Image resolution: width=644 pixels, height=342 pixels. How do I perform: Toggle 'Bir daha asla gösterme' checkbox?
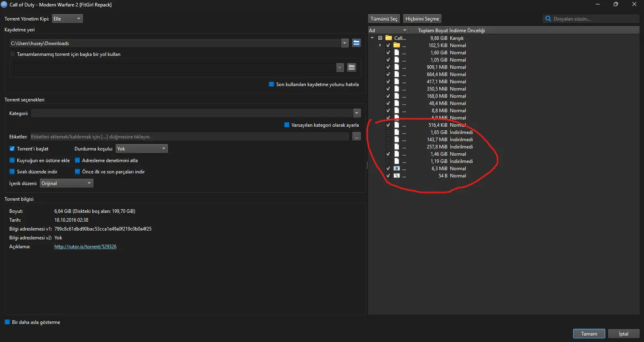(x=7, y=322)
